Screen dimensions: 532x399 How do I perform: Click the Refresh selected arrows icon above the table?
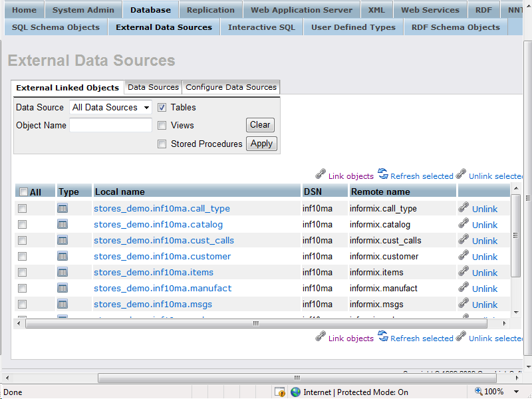coord(383,174)
